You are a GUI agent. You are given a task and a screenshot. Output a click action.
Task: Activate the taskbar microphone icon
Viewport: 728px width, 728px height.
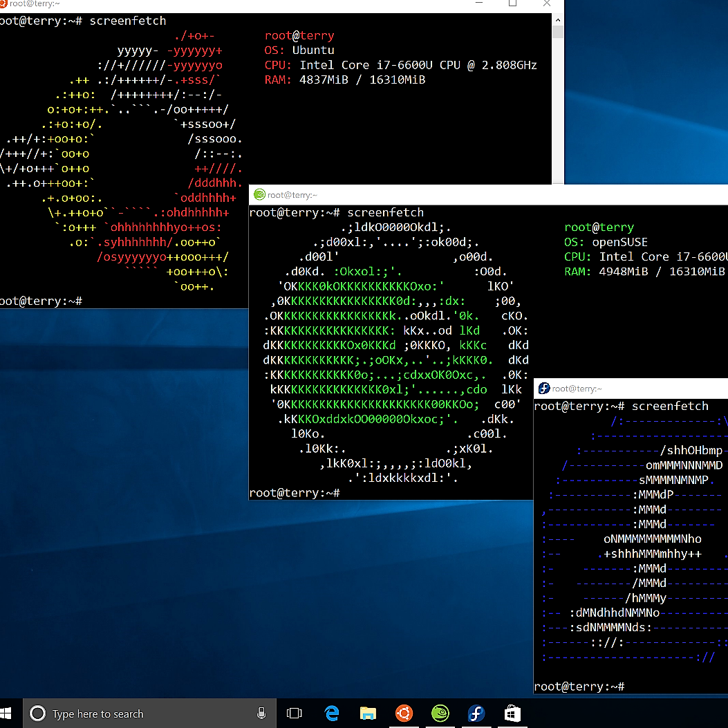click(x=261, y=713)
